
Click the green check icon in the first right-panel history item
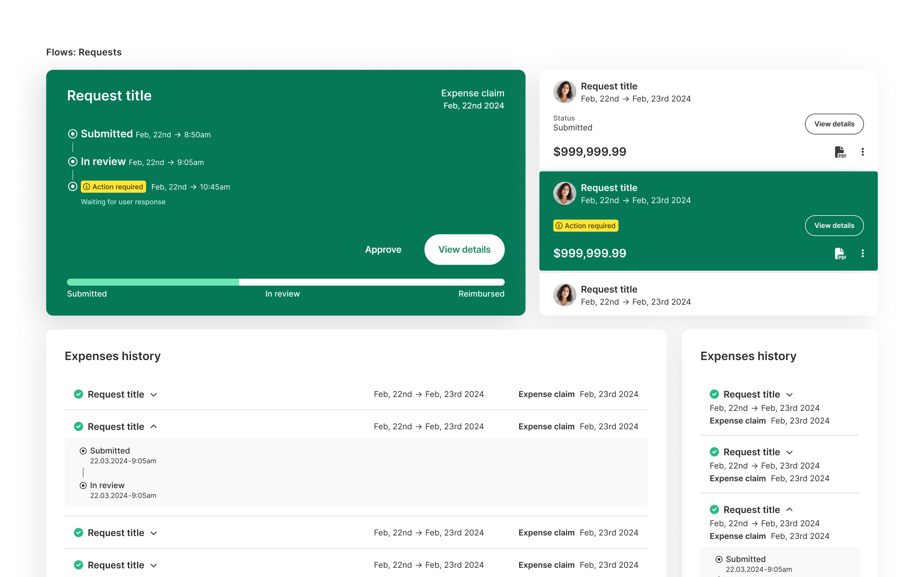714,394
